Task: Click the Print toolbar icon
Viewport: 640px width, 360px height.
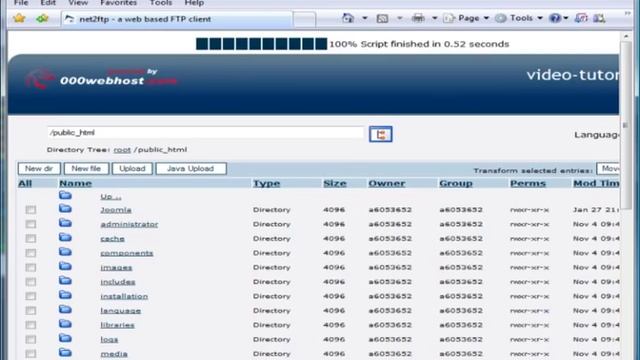Action: [x=418, y=18]
